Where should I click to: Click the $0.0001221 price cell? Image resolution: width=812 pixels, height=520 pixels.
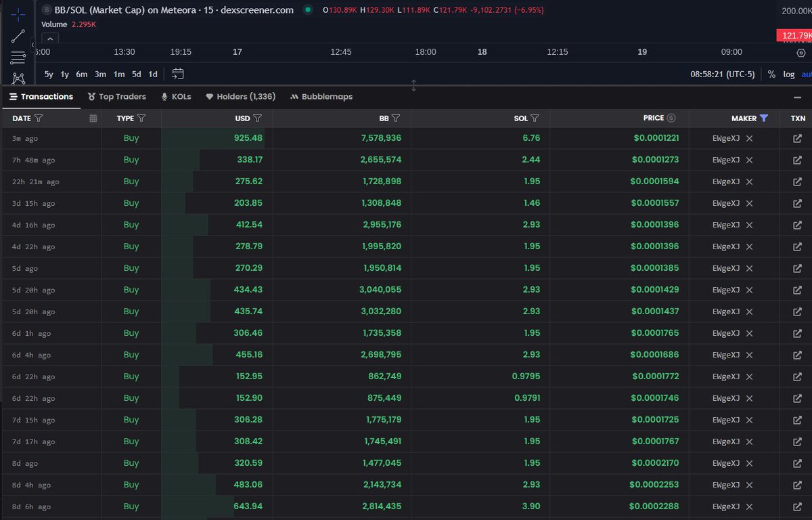[656, 138]
